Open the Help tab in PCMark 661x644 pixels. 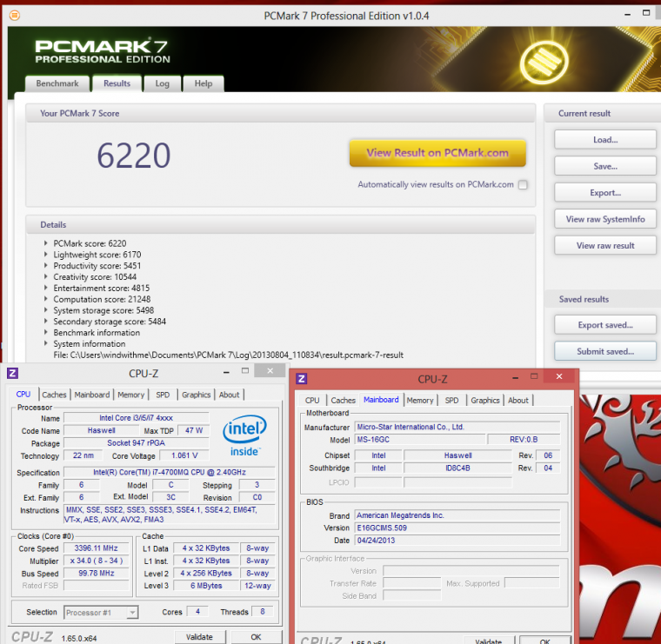tap(204, 83)
